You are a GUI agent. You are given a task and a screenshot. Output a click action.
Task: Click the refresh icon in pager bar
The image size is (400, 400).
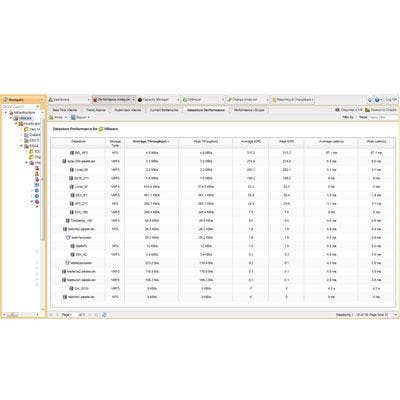click(x=105, y=314)
